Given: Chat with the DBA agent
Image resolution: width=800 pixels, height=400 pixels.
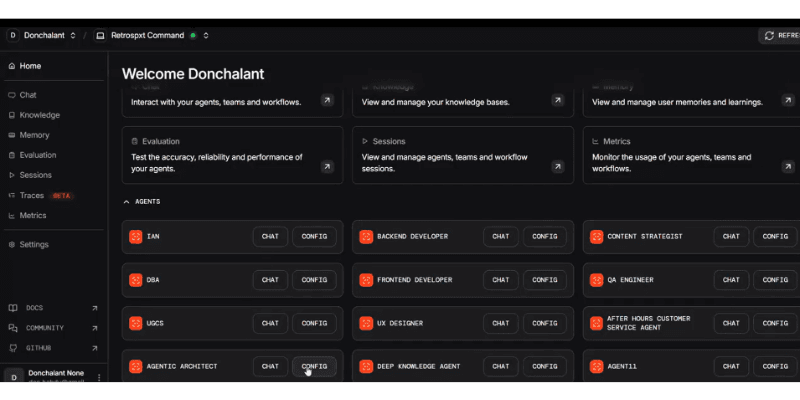Looking at the screenshot, I should (x=270, y=280).
